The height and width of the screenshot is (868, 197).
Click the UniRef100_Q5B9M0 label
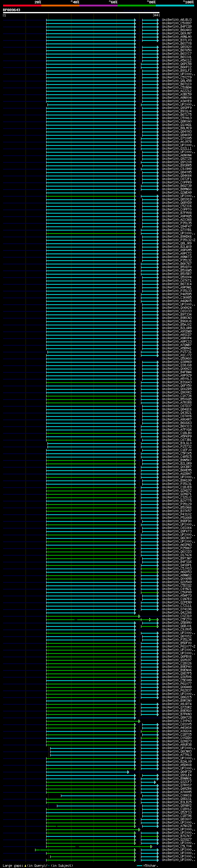point(177,623)
